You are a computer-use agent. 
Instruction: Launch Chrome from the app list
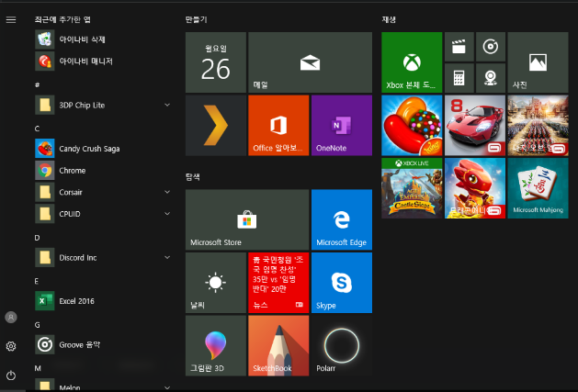pyautogui.click(x=103, y=170)
